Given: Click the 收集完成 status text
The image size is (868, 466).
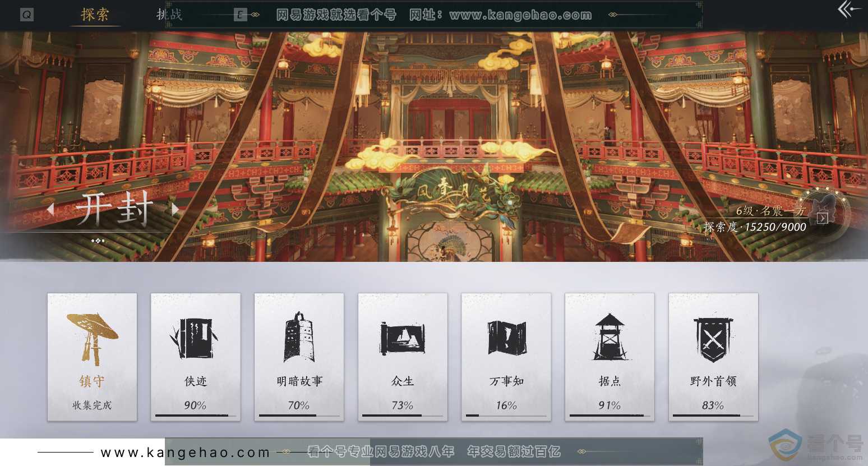Looking at the screenshot, I should (92, 405).
